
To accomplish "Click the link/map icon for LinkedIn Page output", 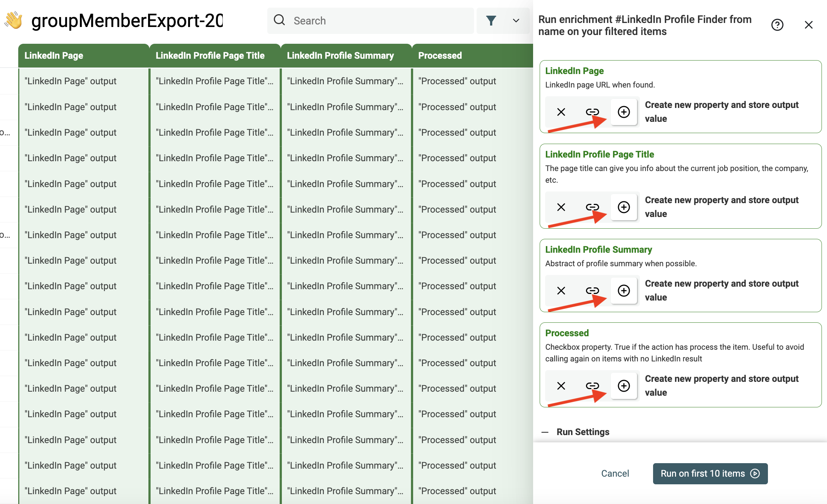I will (x=592, y=112).
